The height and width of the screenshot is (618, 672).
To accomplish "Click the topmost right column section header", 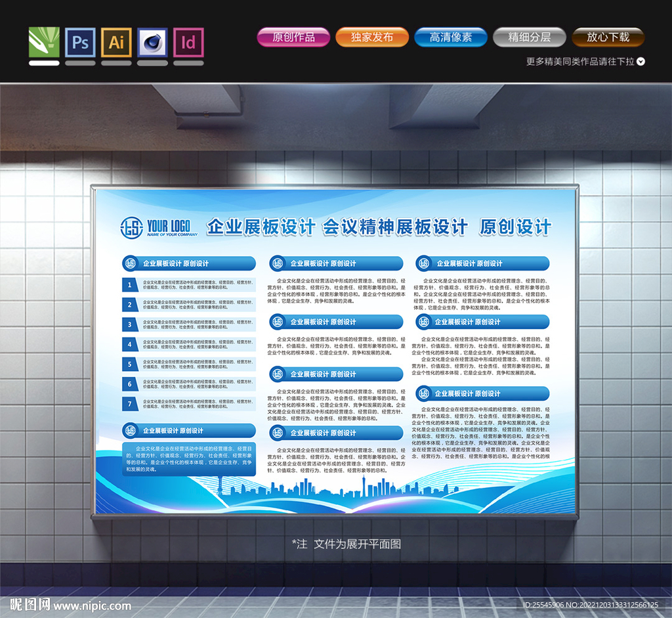I will tap(482, 263).
